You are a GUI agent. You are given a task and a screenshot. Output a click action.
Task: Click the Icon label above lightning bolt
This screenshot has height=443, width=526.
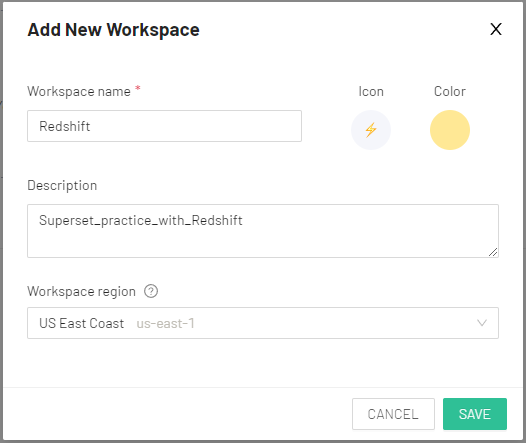371,92
